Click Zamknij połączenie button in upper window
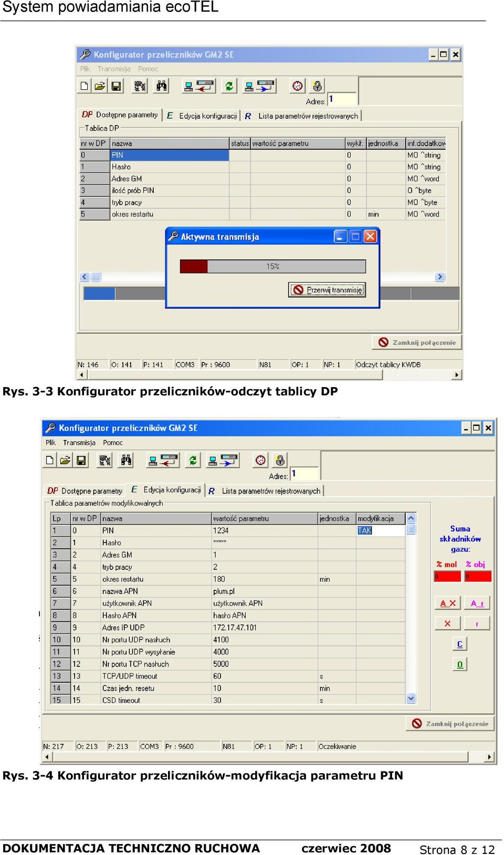Screen dimensions: 504x855 [x=417, y=342]
